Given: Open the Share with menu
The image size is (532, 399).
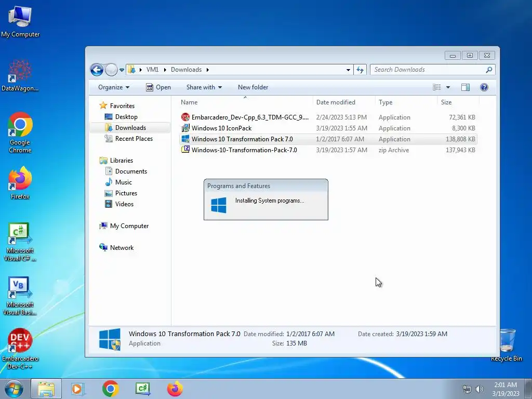Looking at the screenshot, I should click(204, 87).
